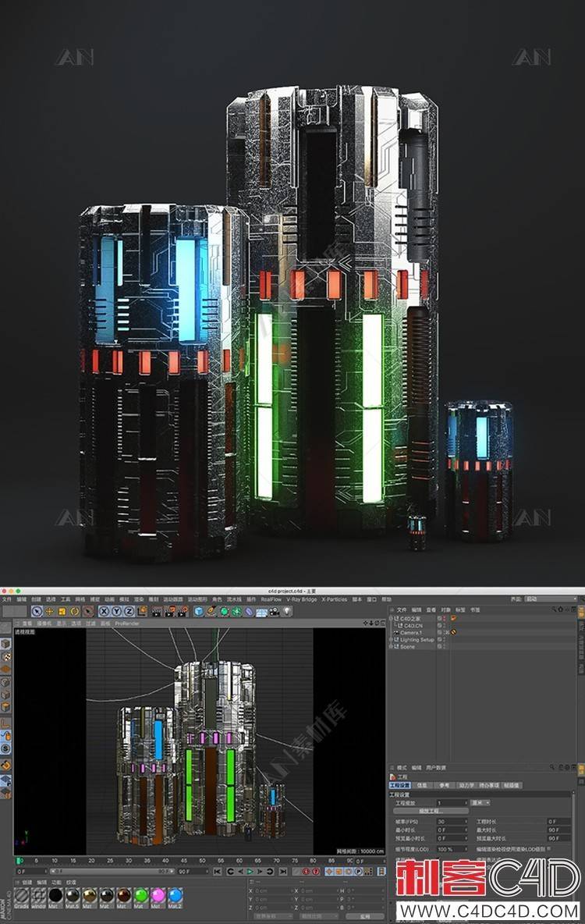Click the blue Cube primitive icon
This screenshot has width=585, height=924.
(x=199, y=612)
